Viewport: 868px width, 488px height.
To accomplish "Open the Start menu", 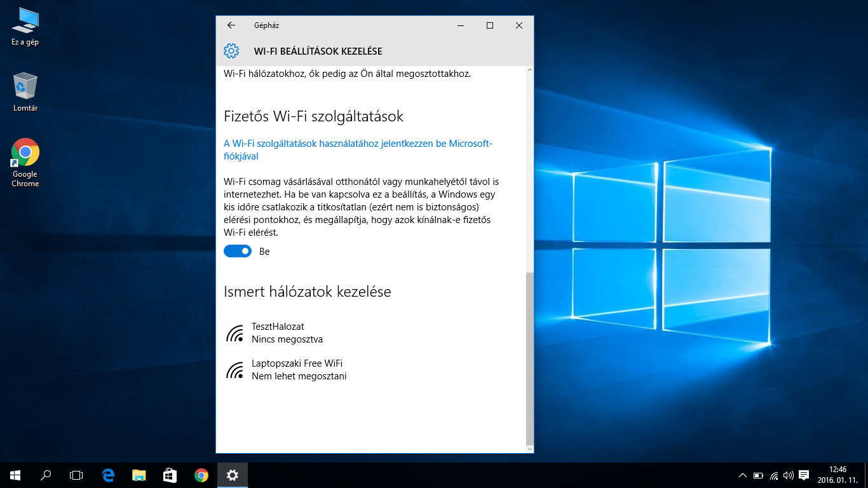I will (15, 475).
